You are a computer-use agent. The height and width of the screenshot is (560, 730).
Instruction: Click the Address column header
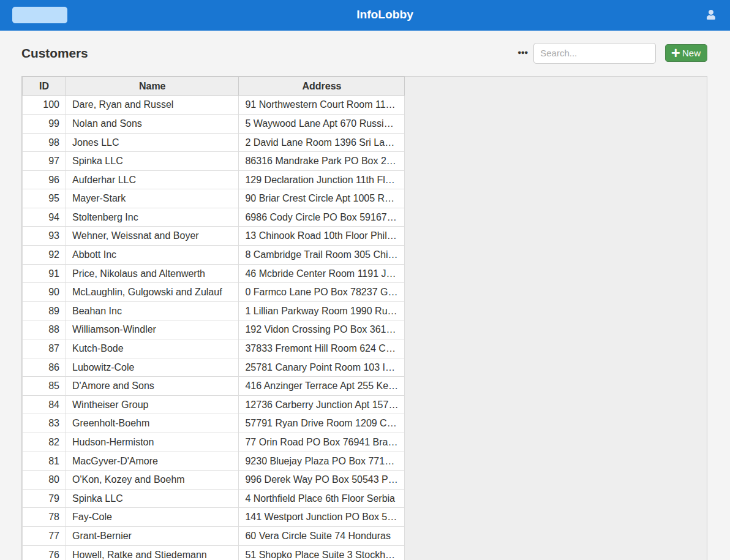click(322, 86)
